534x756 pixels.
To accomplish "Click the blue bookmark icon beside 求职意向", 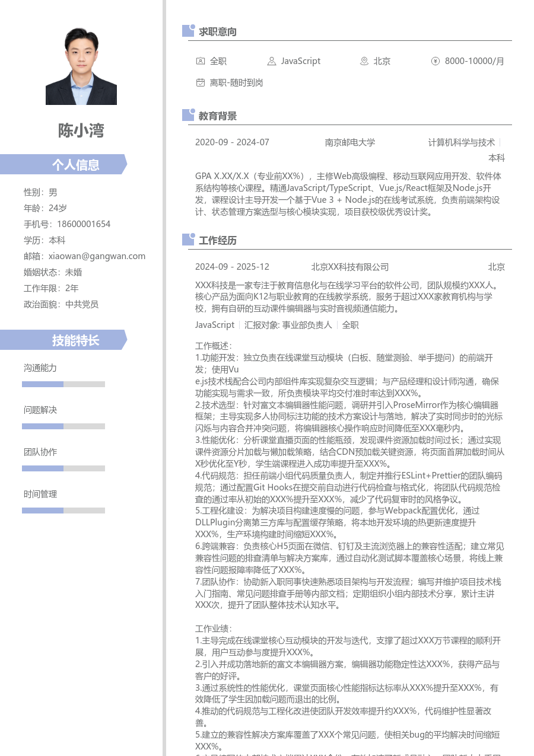I will point(187,30).
